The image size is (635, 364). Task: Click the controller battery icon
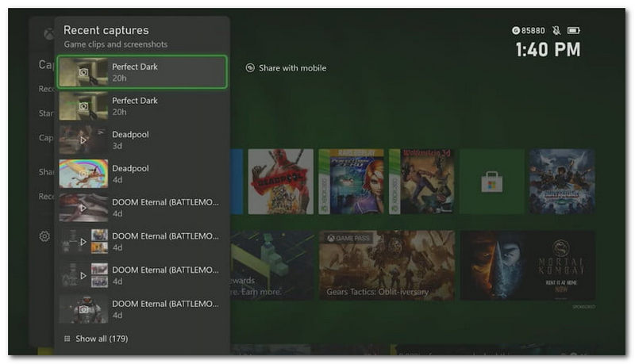574,30
